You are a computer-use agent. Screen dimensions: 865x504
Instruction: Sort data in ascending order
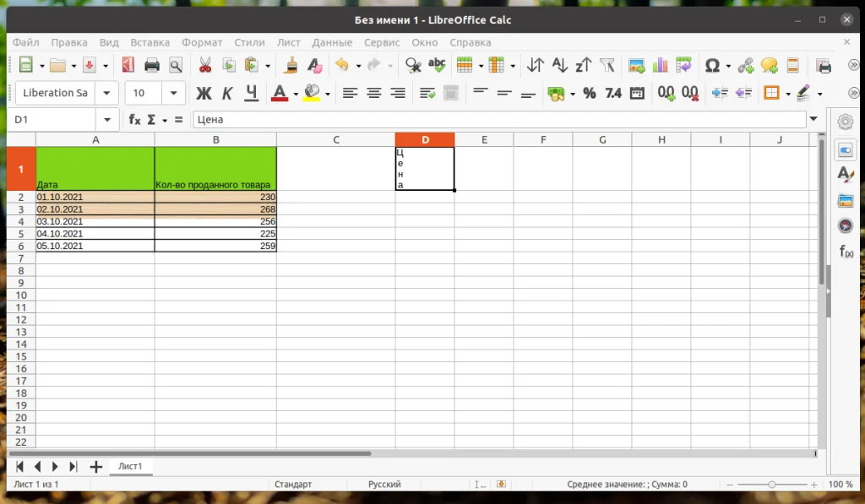[x=560, y=65]
